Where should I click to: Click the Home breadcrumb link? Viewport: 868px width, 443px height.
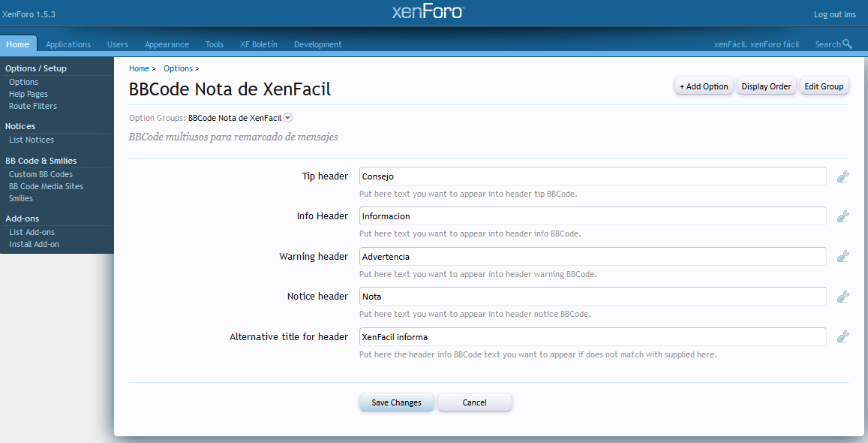139,68
